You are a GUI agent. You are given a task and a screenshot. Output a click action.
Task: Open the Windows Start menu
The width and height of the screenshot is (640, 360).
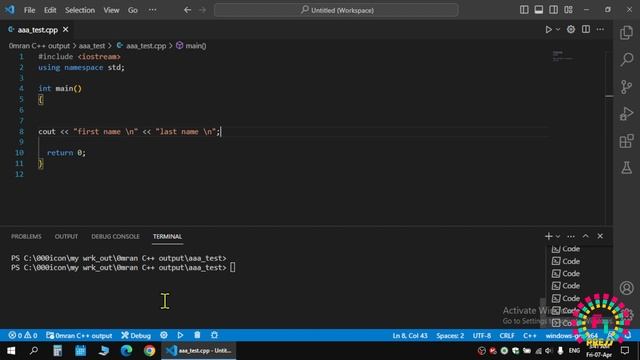click(11, 351)
